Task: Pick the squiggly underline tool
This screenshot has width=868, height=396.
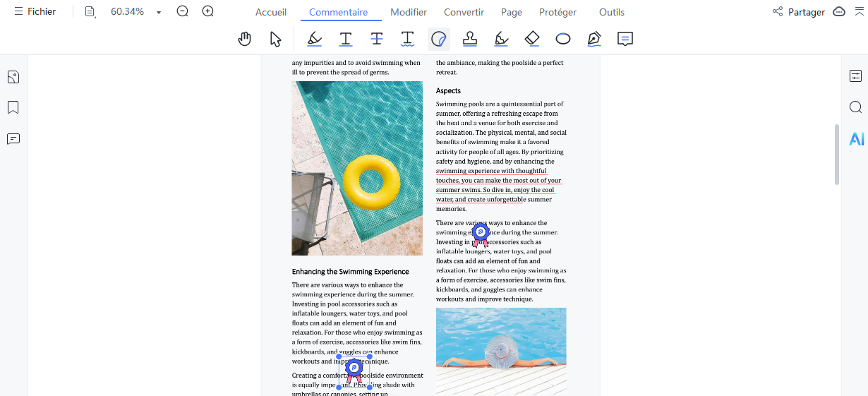Action: pos(408,39)
